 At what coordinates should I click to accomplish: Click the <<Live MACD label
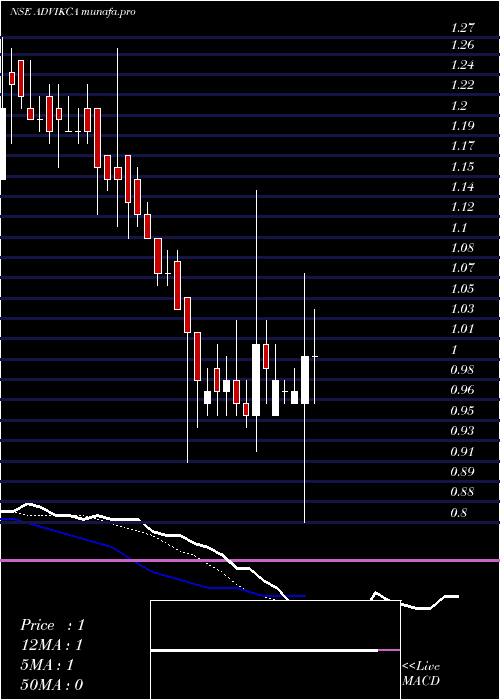pos(421,673)
